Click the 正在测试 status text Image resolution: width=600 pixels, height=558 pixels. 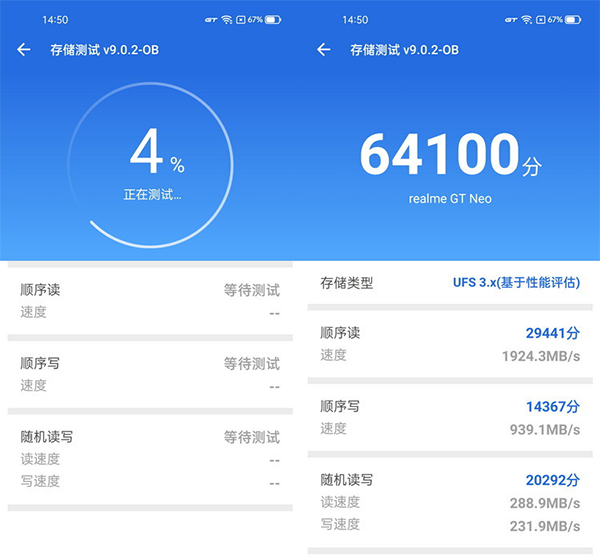point(150,194)
